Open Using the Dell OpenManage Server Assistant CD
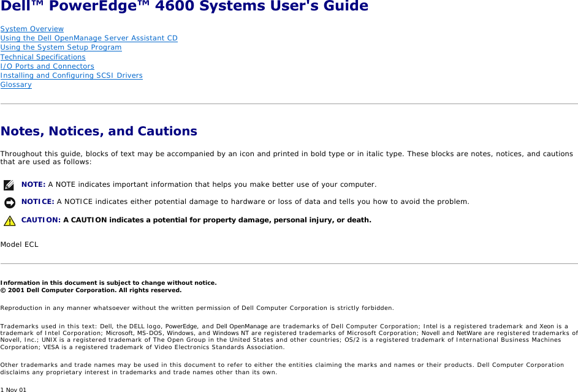Image resolution: width=578 pixels, height=392 pixels. click(89, 38)
